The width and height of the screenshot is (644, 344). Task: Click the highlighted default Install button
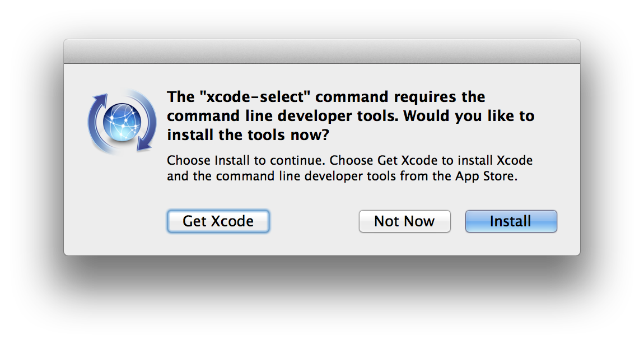pyautogui.click(x=510, y=221)
